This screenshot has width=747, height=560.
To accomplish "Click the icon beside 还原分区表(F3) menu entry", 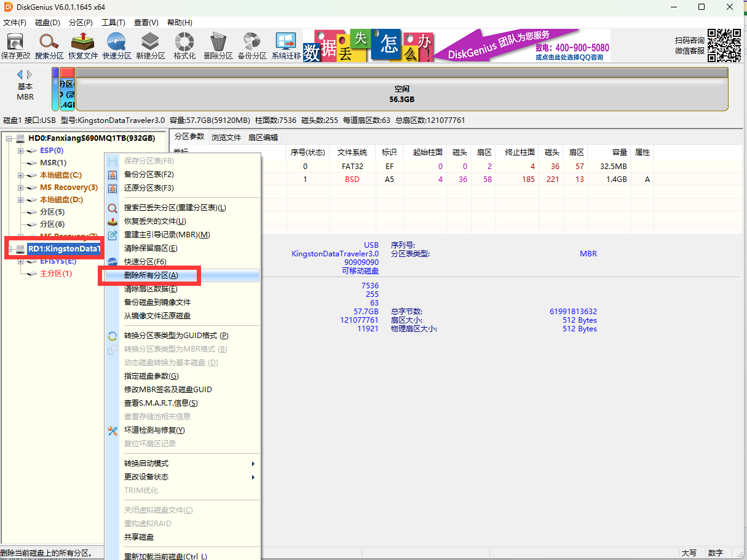I will [x=113, y=188].
